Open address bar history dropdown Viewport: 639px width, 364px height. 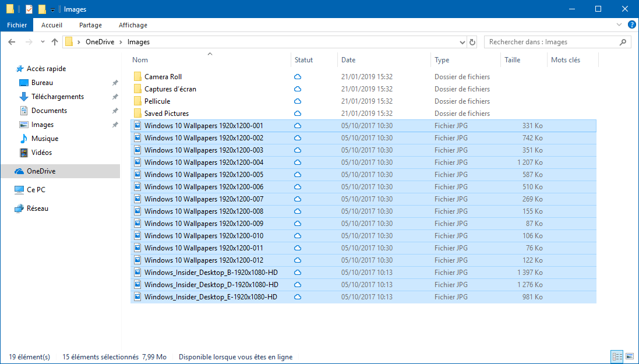462,42
